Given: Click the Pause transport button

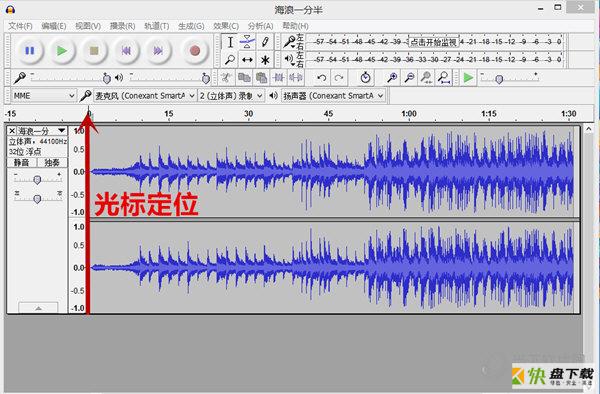Looking at the screenshot, I should click(x=29, y=50).
